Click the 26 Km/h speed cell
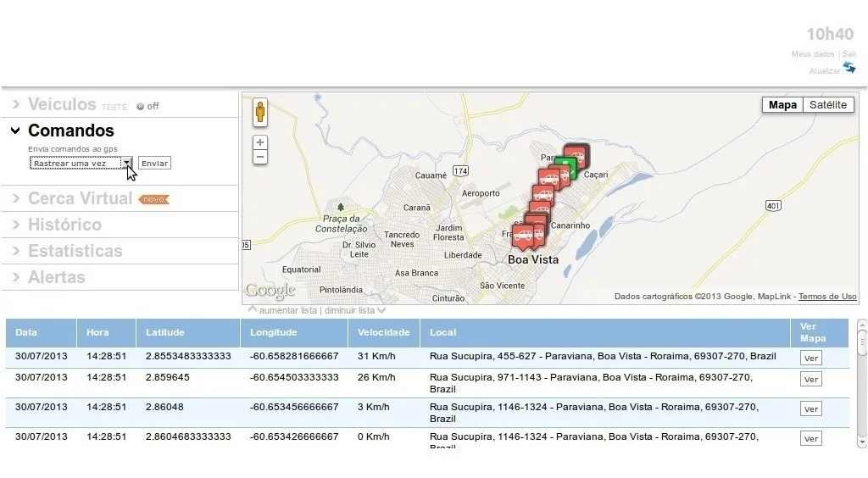The height and width of the screenshot is (478, 868). 376,377
